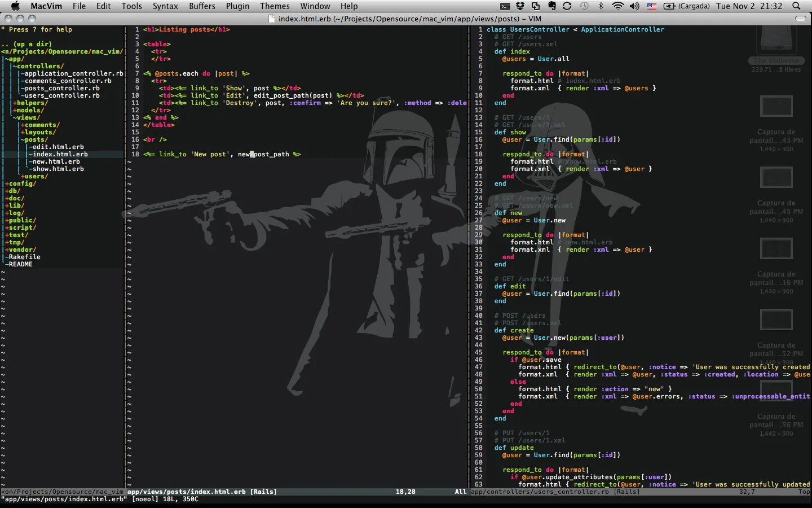Click the Evernote elephant menu bar icon
This screenshot has width=812, height=508.
(x=551, y=6)
